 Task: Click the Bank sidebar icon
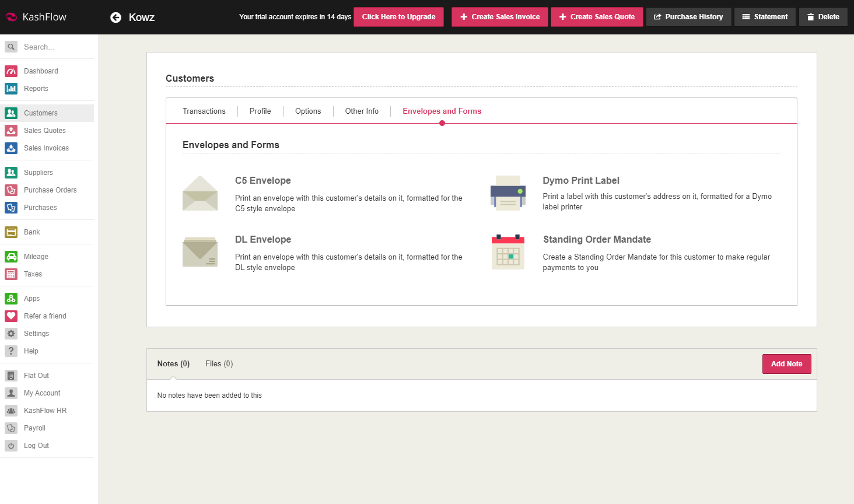point(11,232)
